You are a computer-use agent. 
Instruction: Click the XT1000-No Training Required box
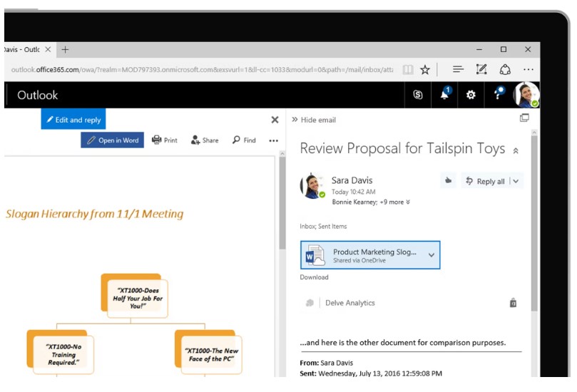pyautogui.click(x=61, y=352)
